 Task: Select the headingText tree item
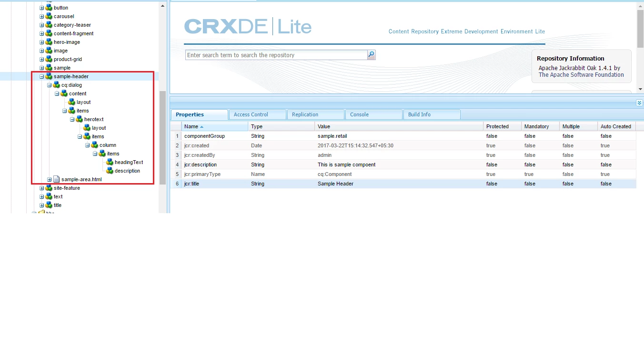pyautogui.click(x=129, y=162)
